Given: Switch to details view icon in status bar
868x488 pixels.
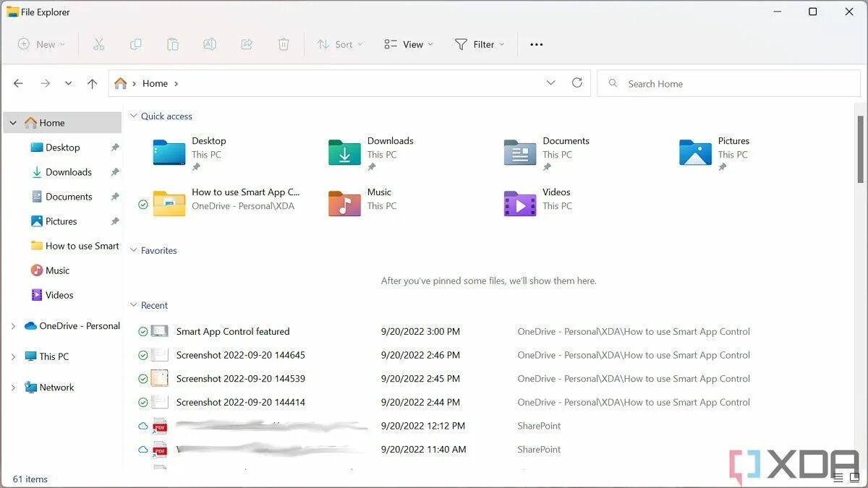Looking at the screenshot, I should pos(838,479).
